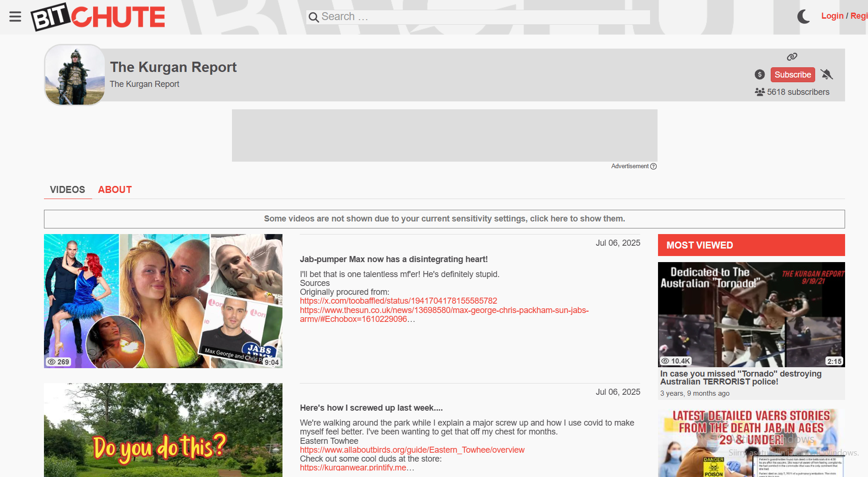Click the search magnifier icon

(x=314, y=18)
